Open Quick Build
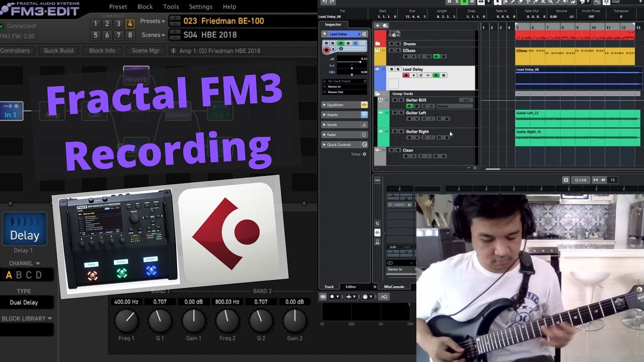This screenshot has height=362, width=644. coord(58,50)
